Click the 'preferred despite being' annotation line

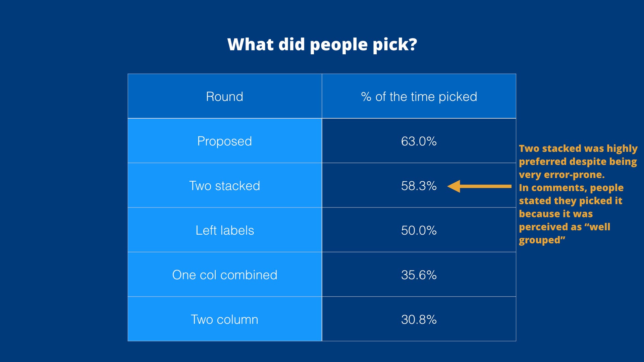pyautogui.click(x=578, y=162)
